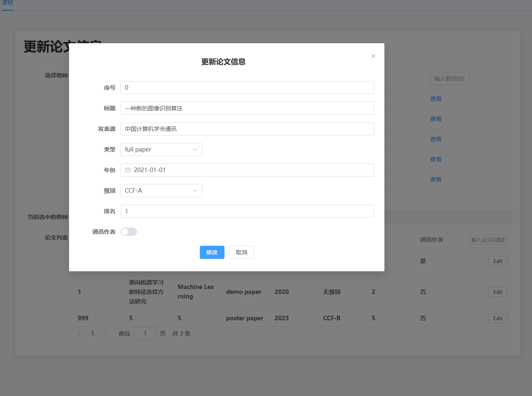
Task: Click the 输入教师名 search box
Action: click(449, 78)
